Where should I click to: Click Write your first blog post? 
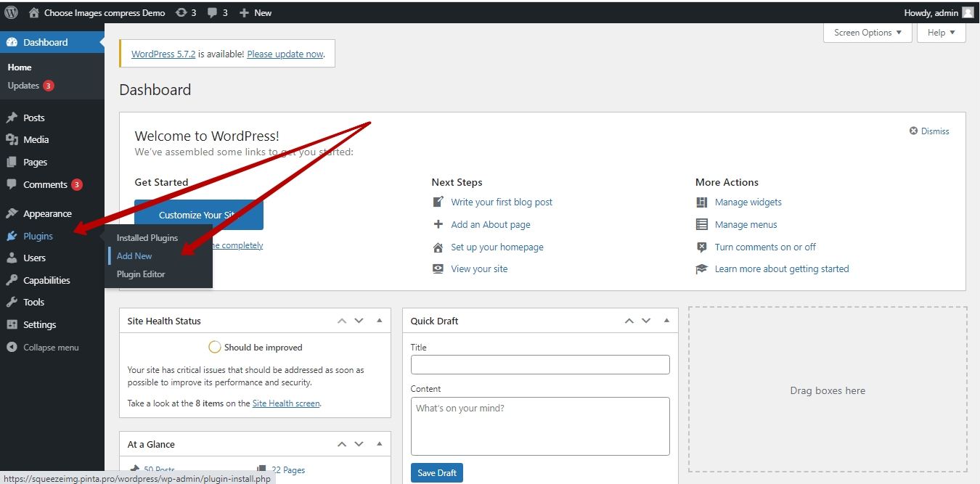pyautogui.click(x=502, y=202)
